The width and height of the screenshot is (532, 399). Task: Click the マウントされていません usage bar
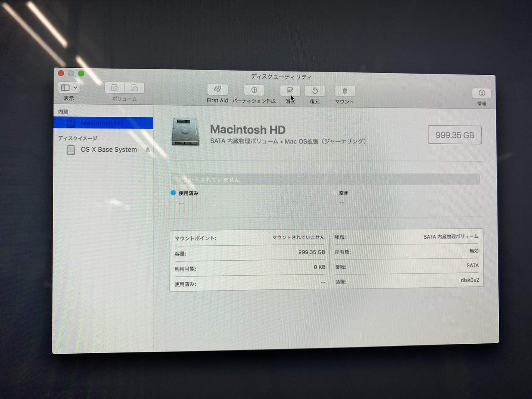(325, 180)
